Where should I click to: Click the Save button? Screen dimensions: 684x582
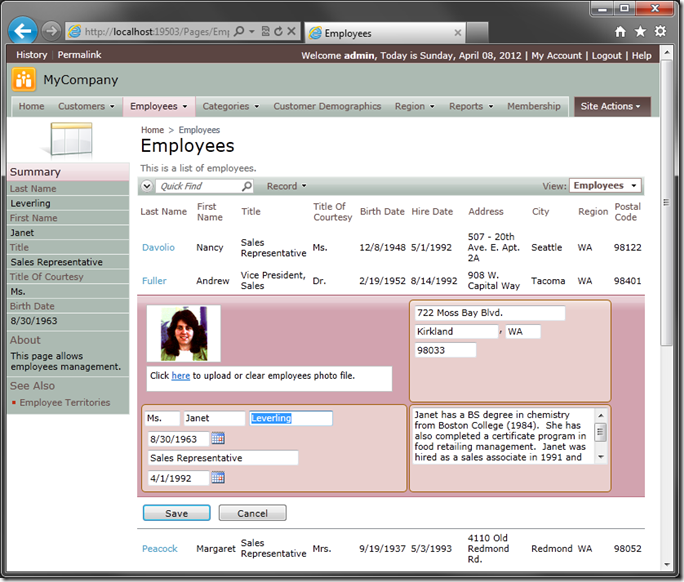click(177, 513)
